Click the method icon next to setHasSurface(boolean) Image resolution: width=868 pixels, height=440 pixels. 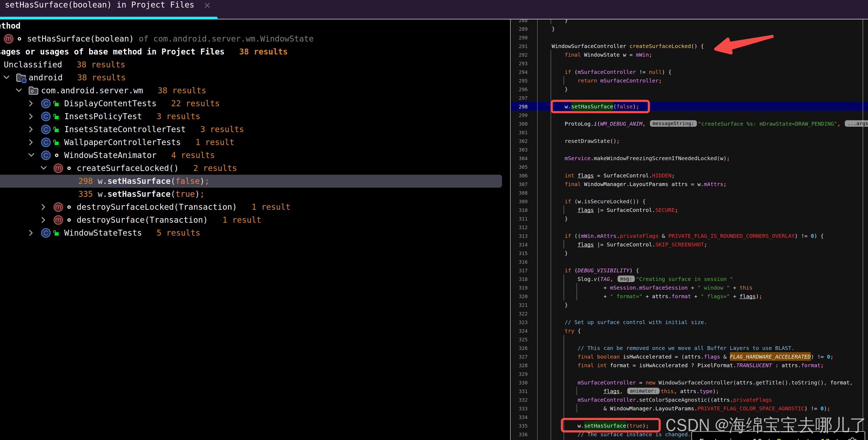click(8, 39)
